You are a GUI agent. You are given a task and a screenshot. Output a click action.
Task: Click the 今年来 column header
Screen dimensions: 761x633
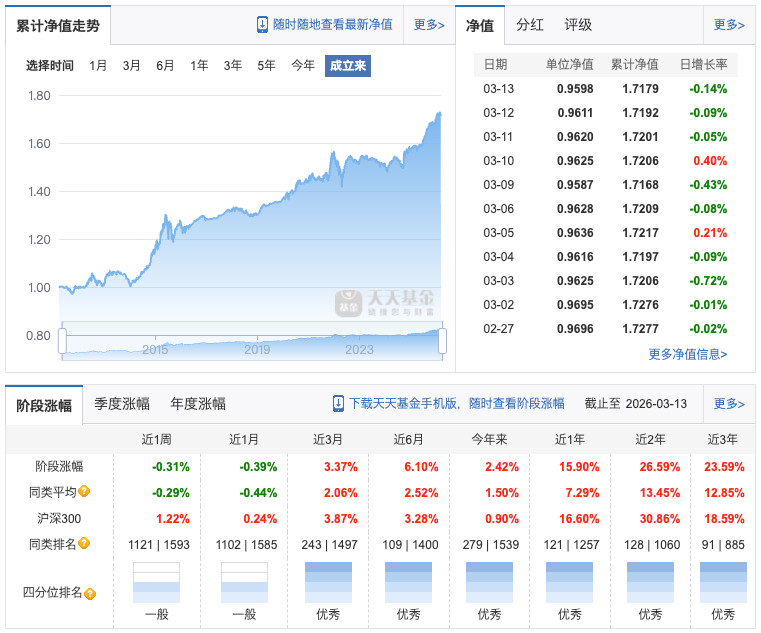coord(489,440)
